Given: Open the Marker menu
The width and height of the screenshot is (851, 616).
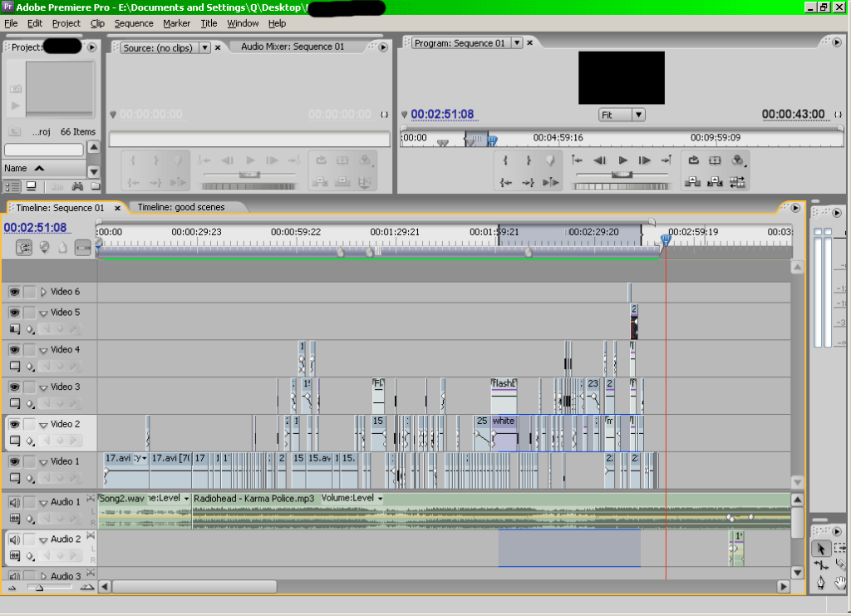Looking at the screenshot, I should (176, 23).
